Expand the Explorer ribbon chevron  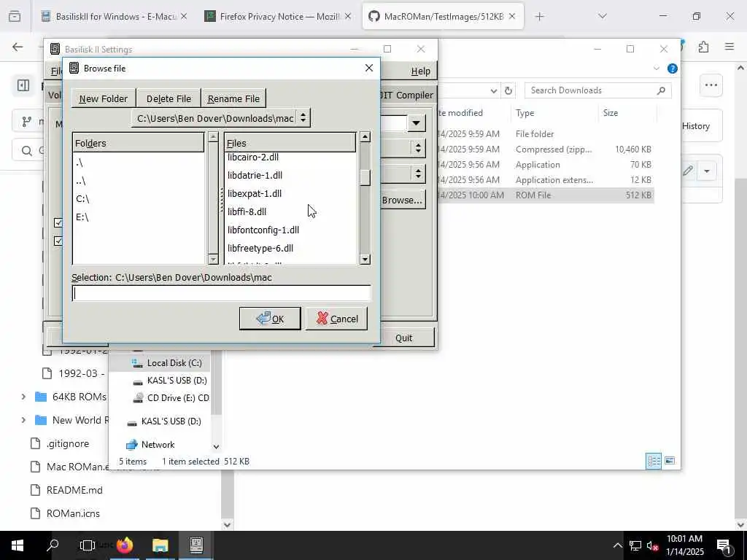click(656, 69)
